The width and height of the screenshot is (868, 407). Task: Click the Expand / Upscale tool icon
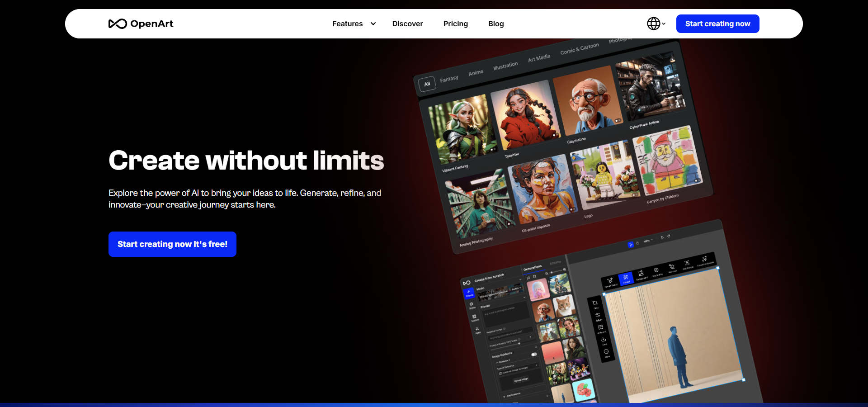pos(704,260)
